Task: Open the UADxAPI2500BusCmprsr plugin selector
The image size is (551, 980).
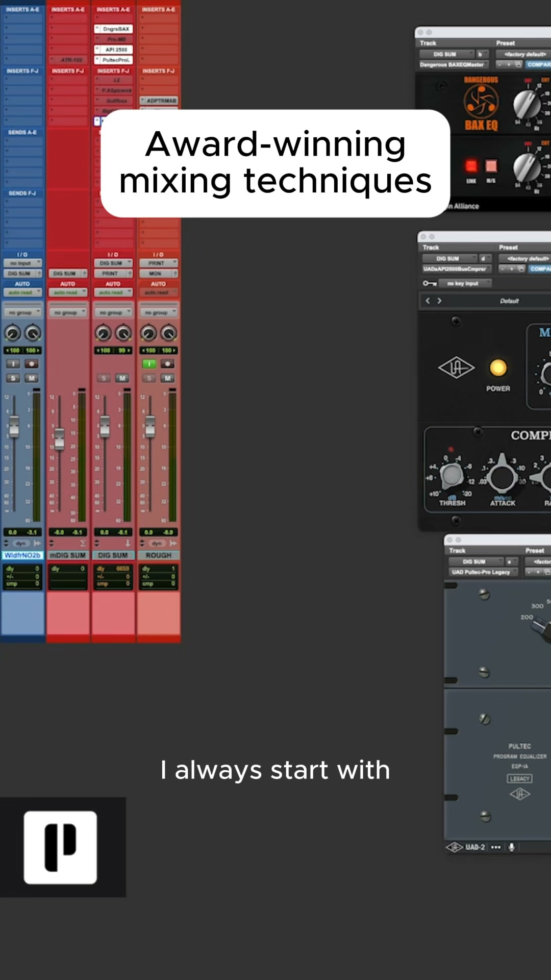Action: 457,269
